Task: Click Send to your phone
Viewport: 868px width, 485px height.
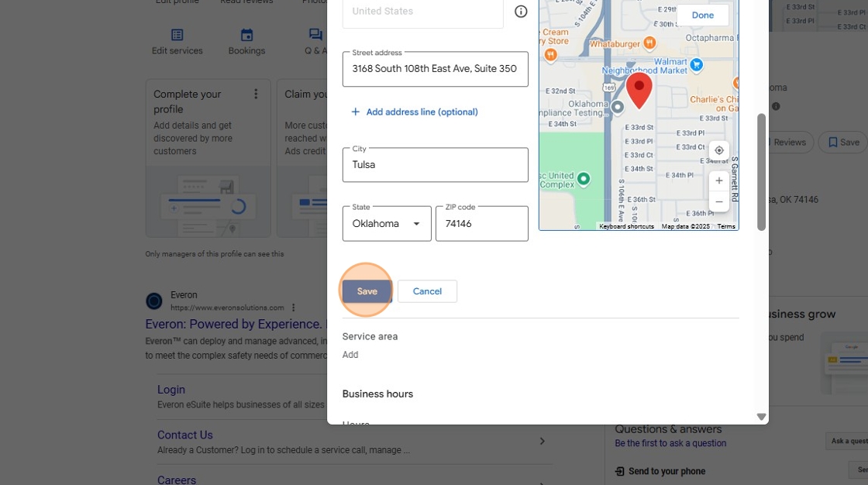Action: click(x=660, y=471)
